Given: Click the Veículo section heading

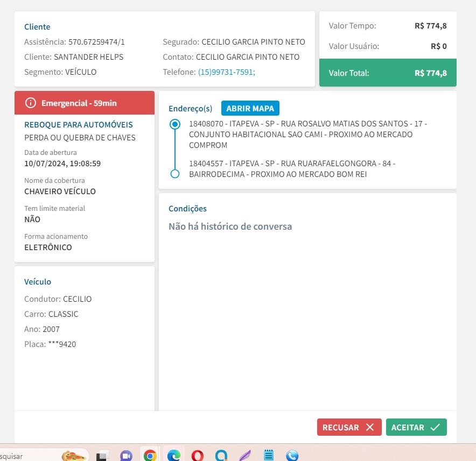Looking at the screenshot, I should [x=38, y=282].
